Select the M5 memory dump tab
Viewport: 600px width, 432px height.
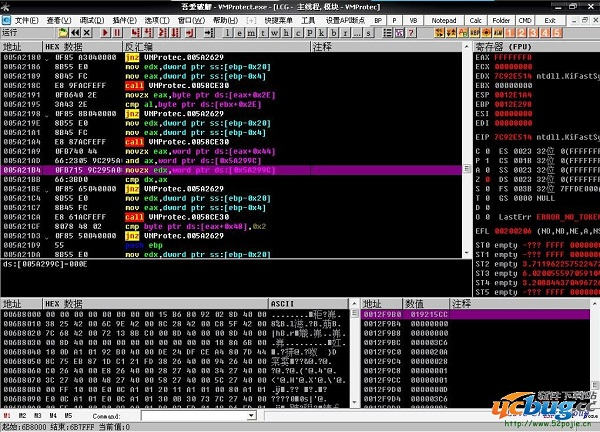click(68, 416)
